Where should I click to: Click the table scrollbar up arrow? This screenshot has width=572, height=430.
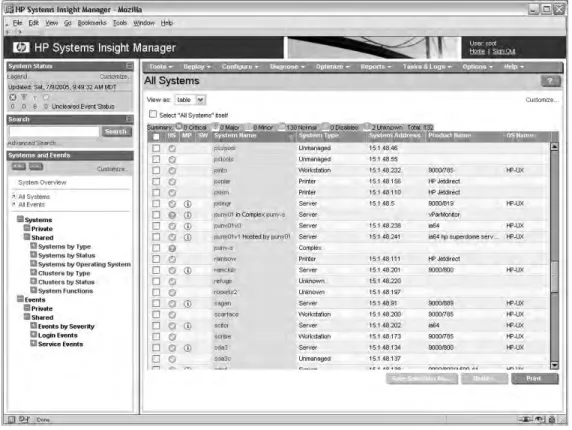pos(554,147)
